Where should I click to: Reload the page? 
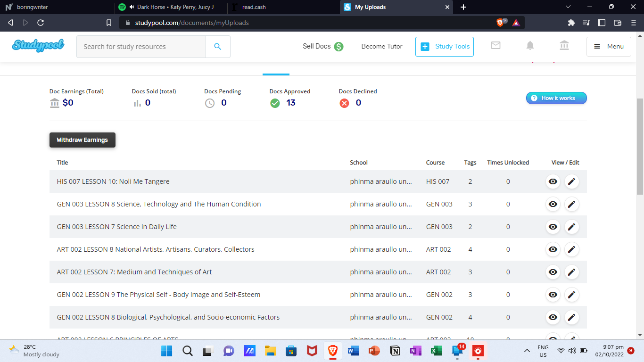click(x=41, y=23)
